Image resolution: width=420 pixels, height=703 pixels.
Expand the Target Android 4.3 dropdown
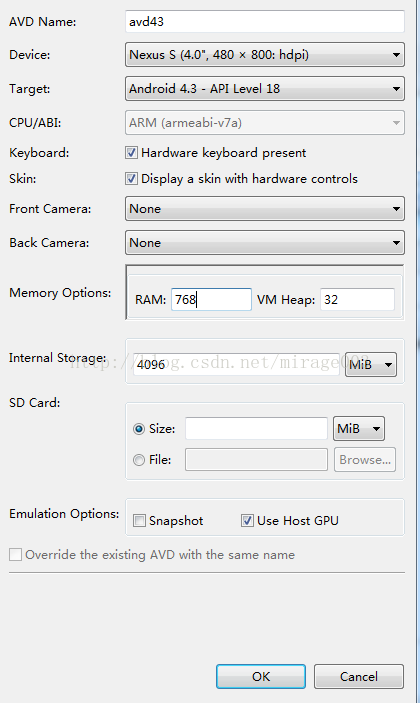(264, 89)
